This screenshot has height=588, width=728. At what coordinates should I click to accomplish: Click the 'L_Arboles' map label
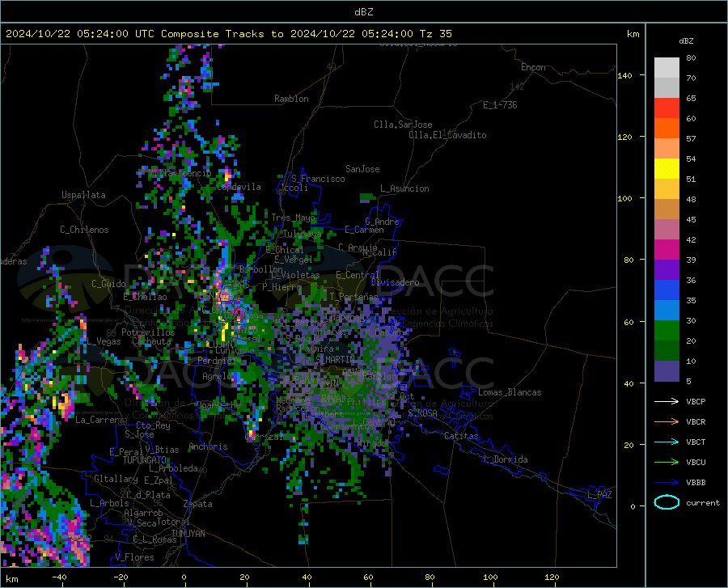click(x=109, y=502)
